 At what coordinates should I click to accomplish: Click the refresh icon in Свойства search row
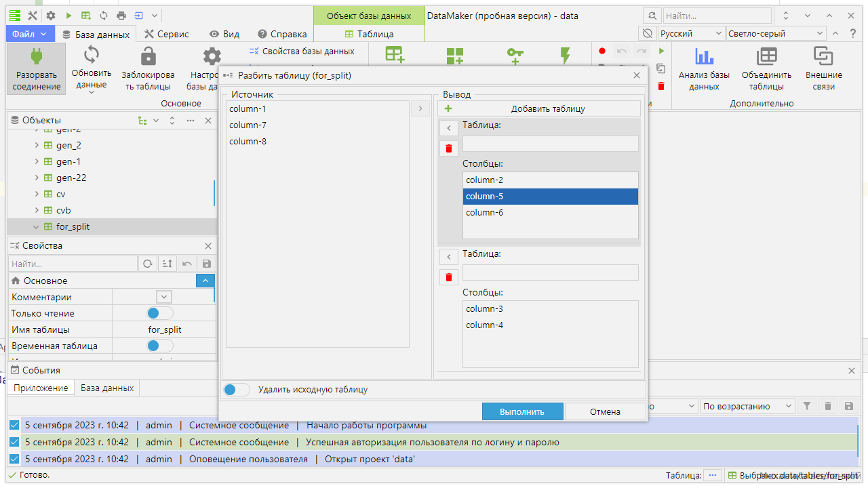[x=147, y=264]
